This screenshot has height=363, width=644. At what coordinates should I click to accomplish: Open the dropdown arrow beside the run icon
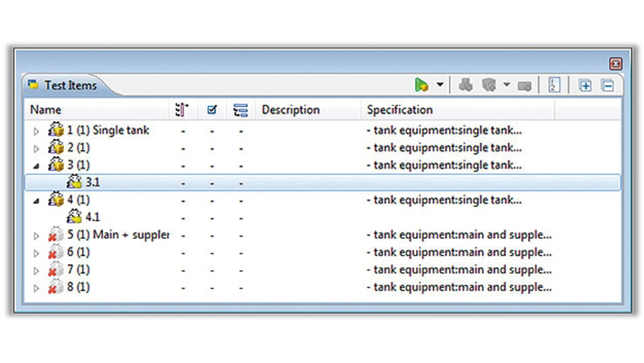tap(440, 85)
